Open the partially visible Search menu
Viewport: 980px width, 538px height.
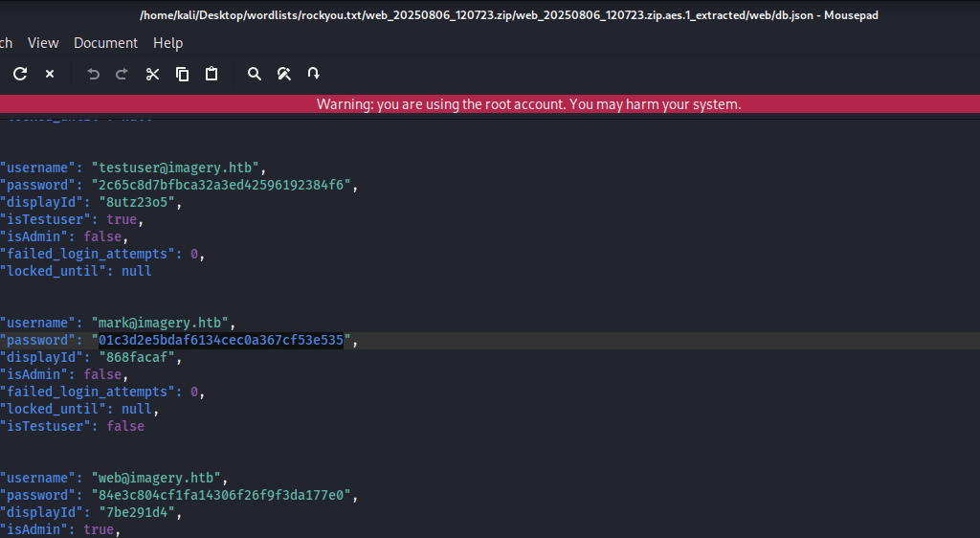5,43
